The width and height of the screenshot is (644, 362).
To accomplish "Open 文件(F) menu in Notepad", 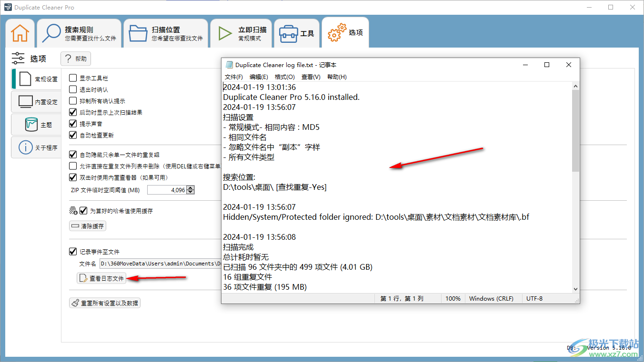I will pyautogui.click(x=234, y=77).
